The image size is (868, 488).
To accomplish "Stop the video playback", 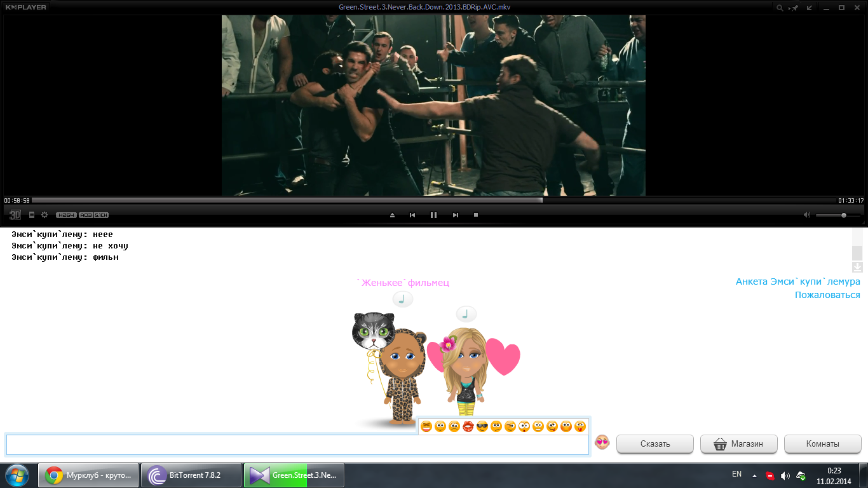I will [x=476, y=215].
